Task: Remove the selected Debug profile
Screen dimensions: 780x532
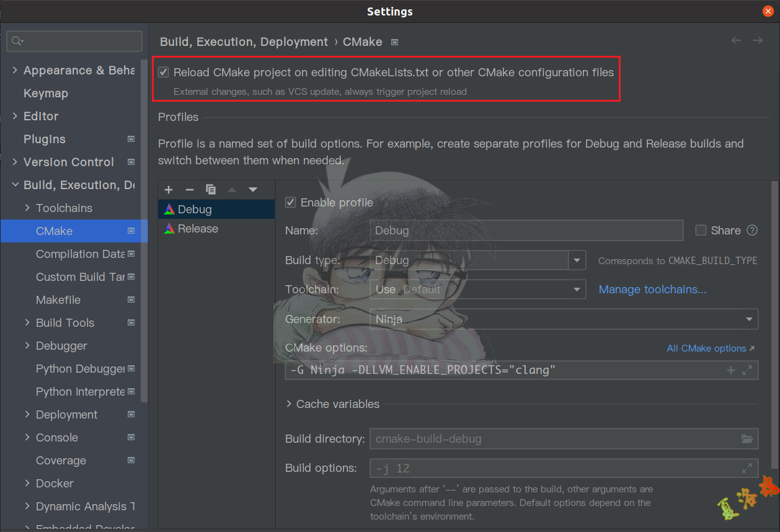Action: coord(190,190)
